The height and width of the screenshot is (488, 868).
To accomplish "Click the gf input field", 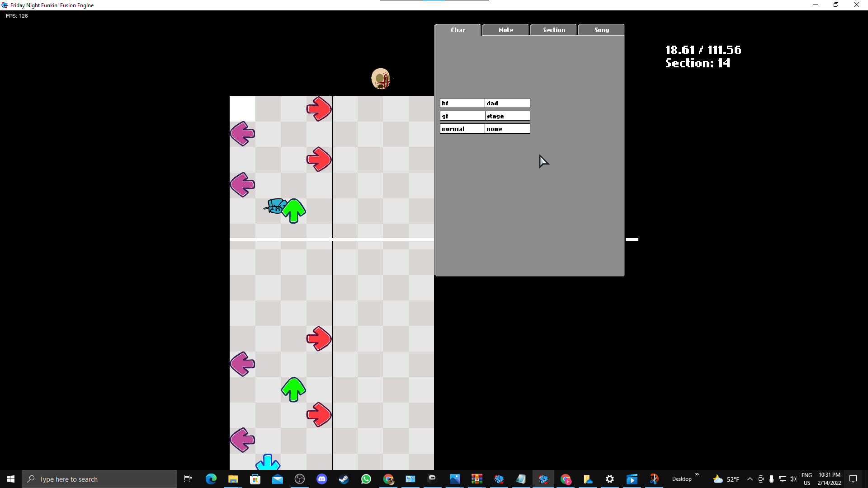I will pos(462,116).
